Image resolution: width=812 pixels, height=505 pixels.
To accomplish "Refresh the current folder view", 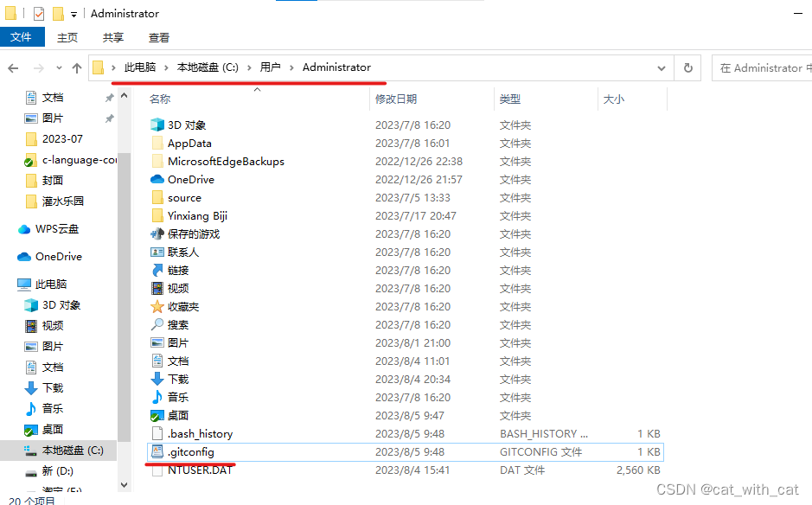I will pos(688,67).
